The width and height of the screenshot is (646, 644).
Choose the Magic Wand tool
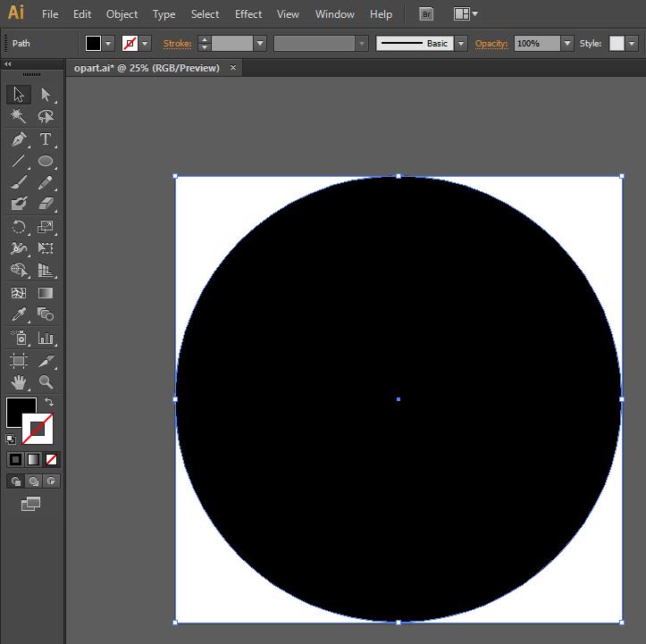19,117
